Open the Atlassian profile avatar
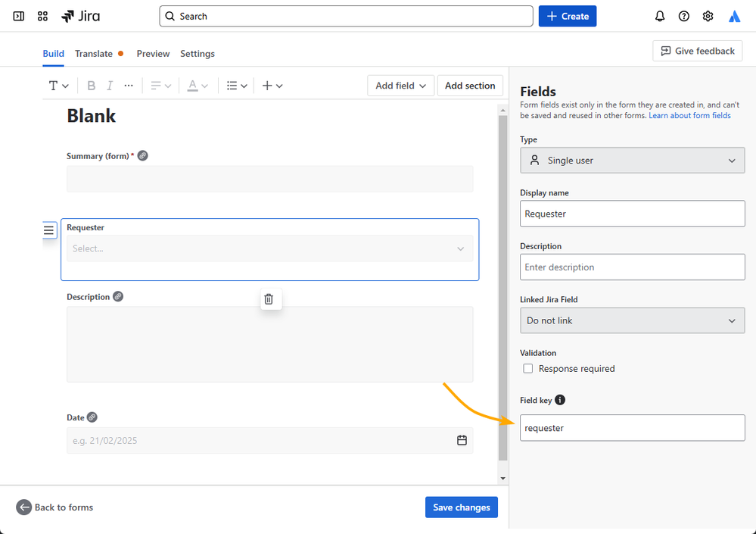 tap(734, 17)
